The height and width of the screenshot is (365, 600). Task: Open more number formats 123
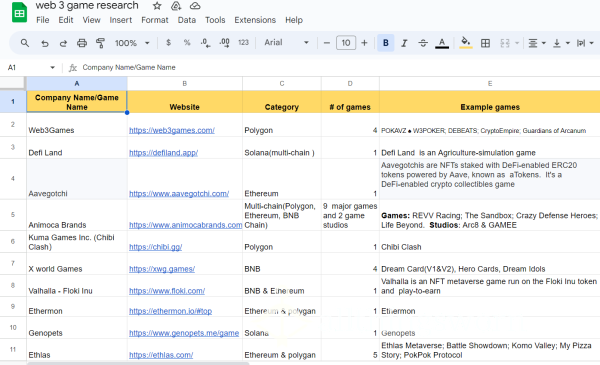(243, 43)
